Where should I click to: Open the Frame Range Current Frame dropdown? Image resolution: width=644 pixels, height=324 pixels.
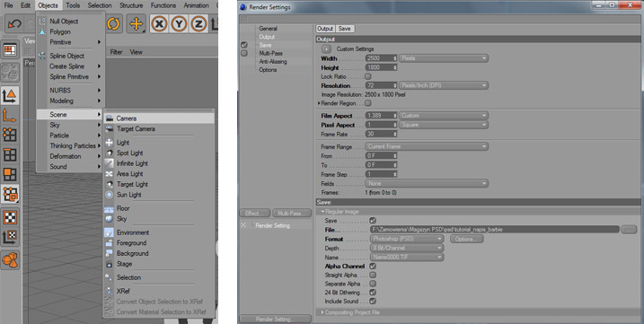[427, 146]
